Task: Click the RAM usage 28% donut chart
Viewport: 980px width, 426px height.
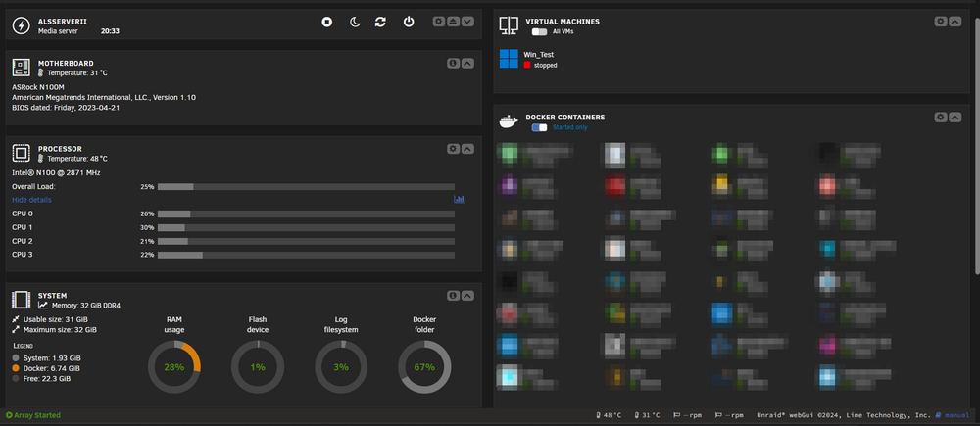Action: point(174,367)
